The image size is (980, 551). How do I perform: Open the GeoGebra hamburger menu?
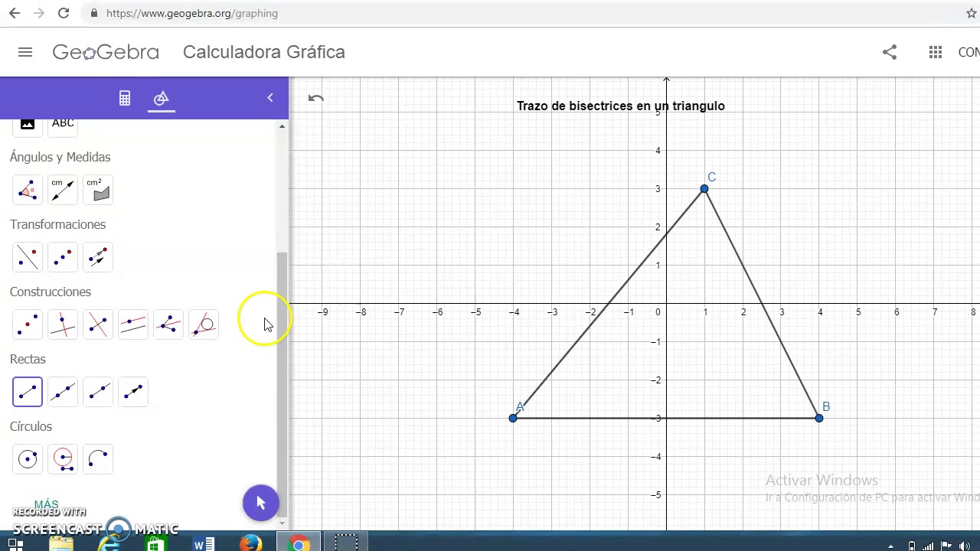pos(25,52)
